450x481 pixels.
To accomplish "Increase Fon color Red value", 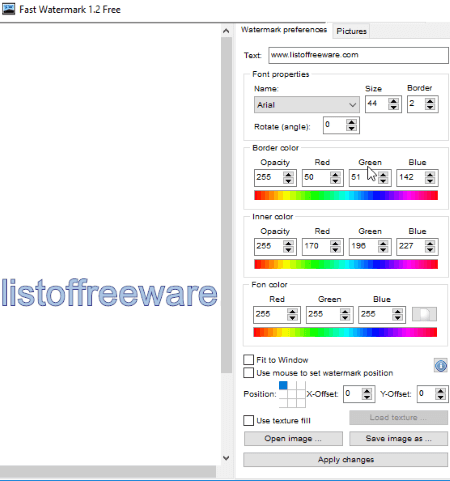I will coord(292,311).
